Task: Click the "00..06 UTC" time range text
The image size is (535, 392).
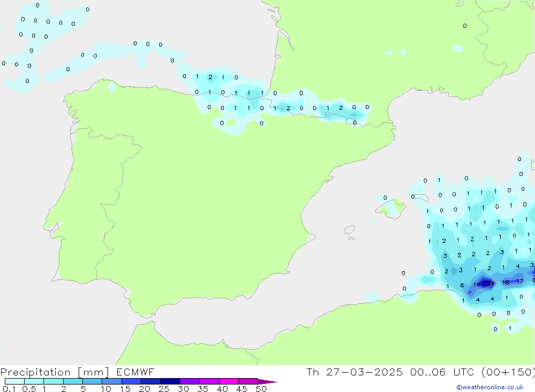Action: [442, 372]
